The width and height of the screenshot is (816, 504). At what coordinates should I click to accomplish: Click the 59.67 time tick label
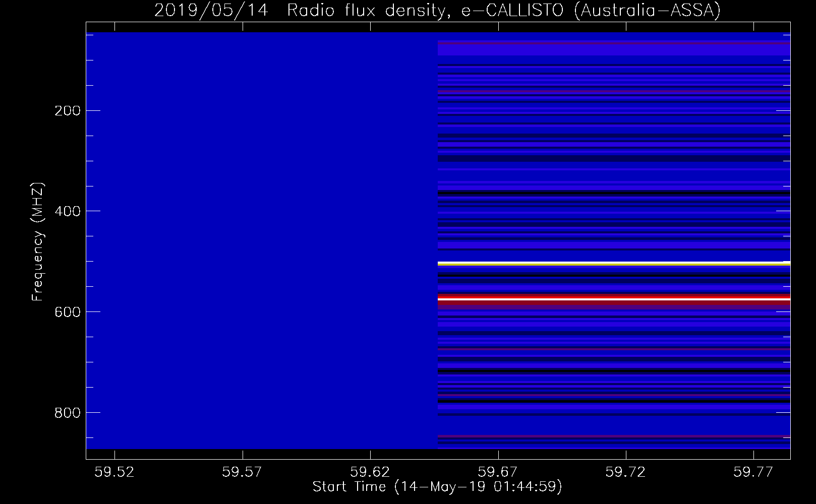(x=498, y=472)
